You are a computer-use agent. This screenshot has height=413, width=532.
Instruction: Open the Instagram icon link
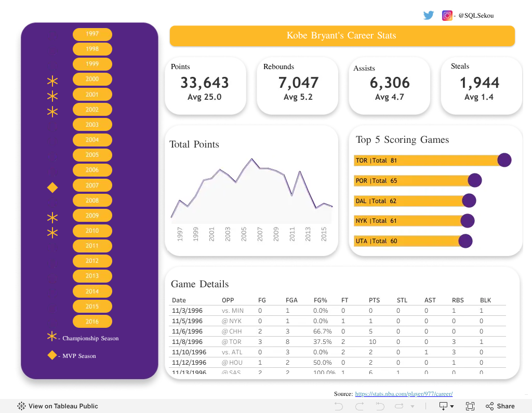click(x=447, y=15)
